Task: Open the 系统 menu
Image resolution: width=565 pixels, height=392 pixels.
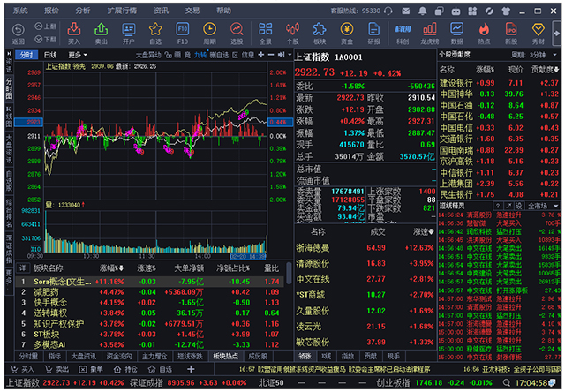Action: click(20, 11)
